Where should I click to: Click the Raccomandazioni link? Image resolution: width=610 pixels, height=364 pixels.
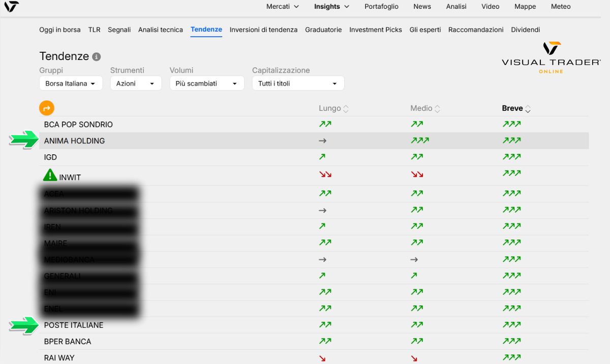pos(475,29)
